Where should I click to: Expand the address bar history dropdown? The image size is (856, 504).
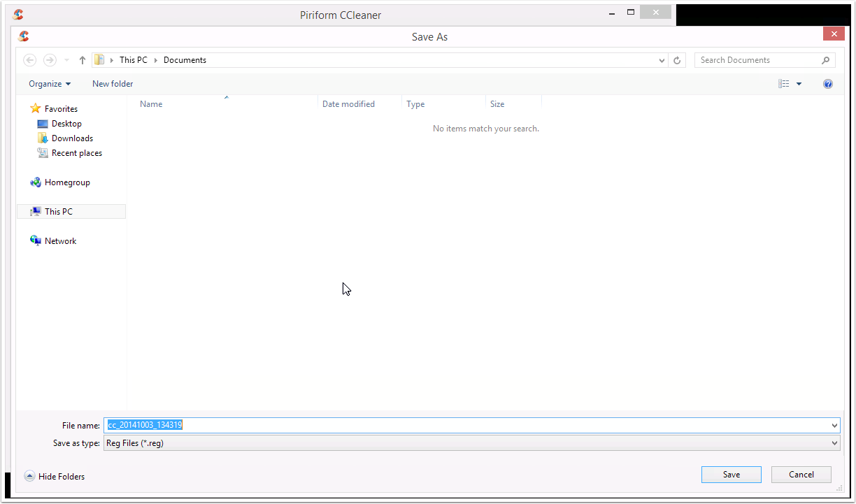coord(662,61)
